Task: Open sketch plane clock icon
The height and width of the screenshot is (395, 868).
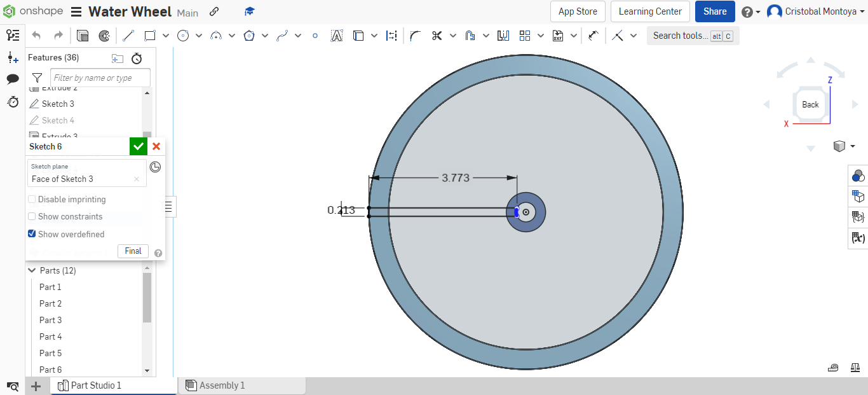Action: (x=155, y=167)
